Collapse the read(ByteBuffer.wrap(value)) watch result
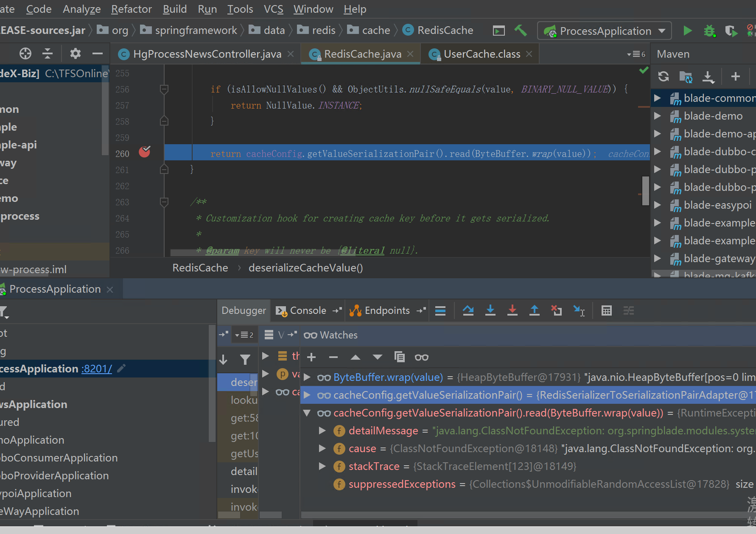This screenshot has width=756, height=534. click(307, 413)
